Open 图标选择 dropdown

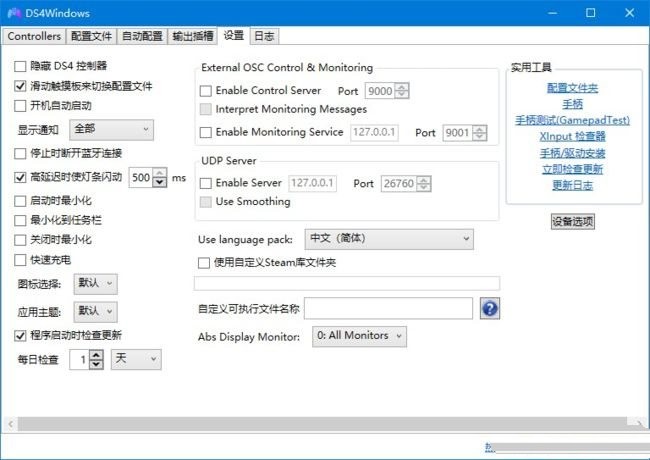(95, 284)
